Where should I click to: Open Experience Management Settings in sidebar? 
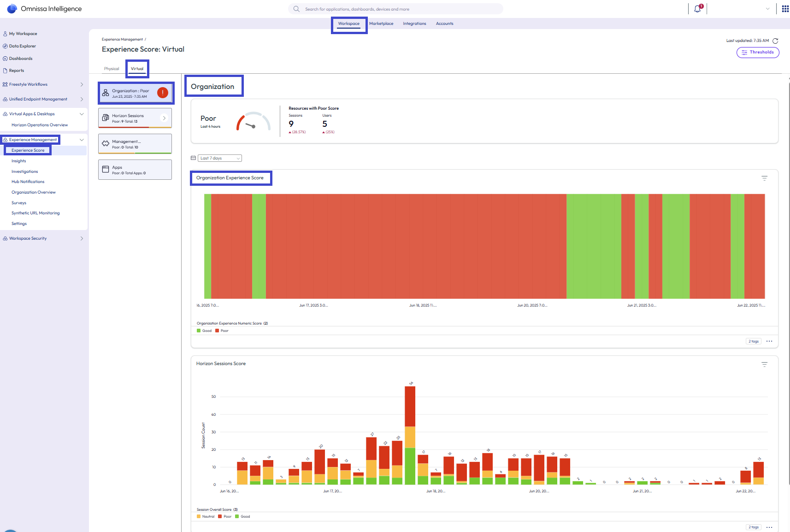[19, 224]
